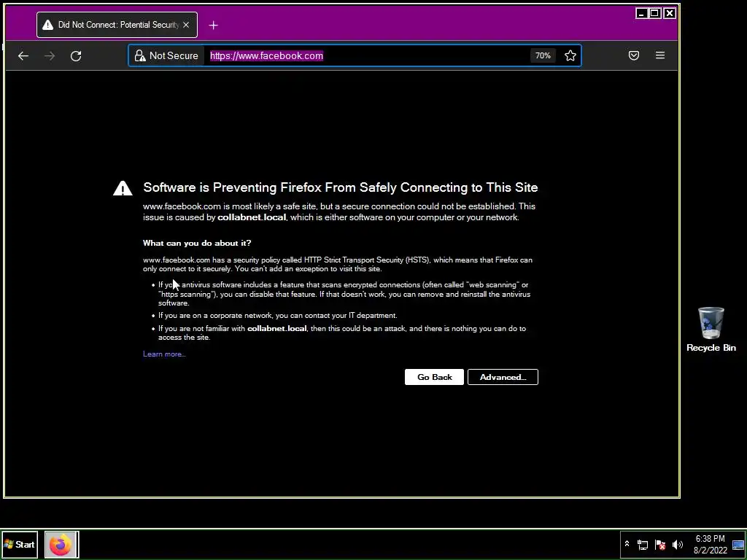Show hidden icons in system tray
The height and width of the screenshot is (560, 747).
627,544
